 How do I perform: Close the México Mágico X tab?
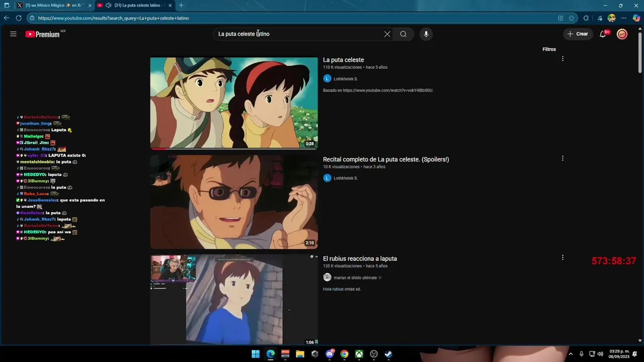(x=90, y=6)
